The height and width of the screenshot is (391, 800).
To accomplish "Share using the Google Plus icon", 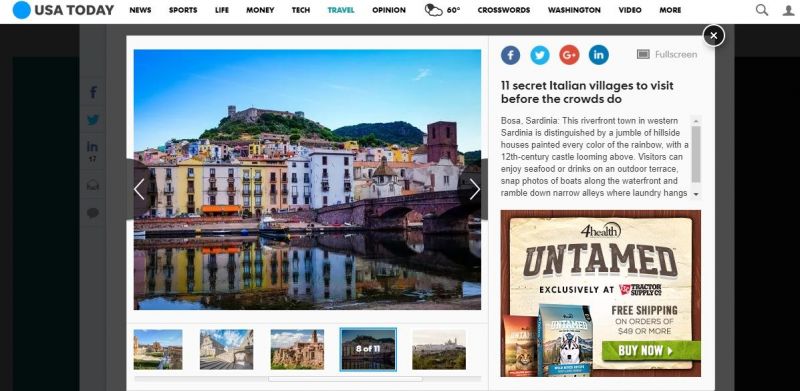I will click(569, 55).
